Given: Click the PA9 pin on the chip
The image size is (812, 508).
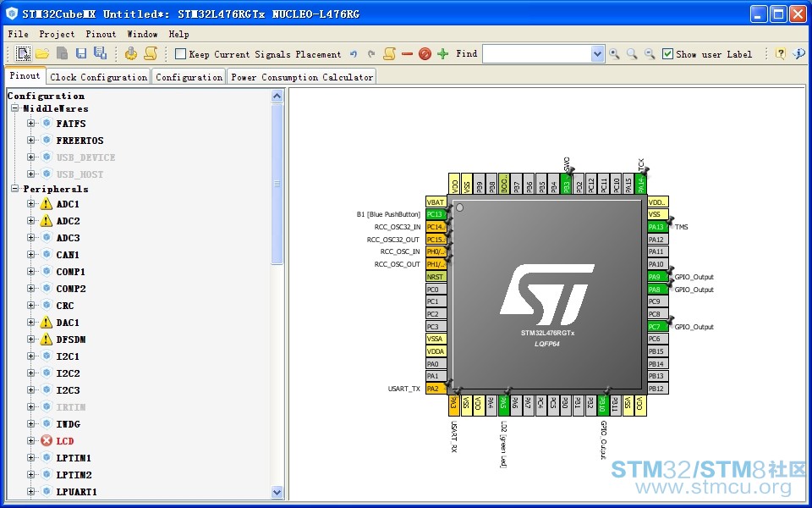Looking at the screenshot, I should point(658,277).
